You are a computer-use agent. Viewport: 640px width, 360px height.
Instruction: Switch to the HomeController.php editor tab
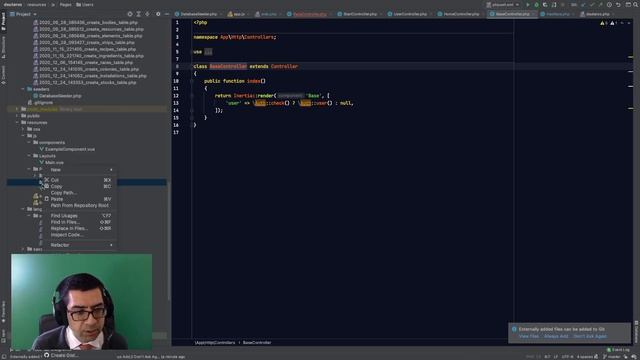pyautogui.click(x=461, y=14)
